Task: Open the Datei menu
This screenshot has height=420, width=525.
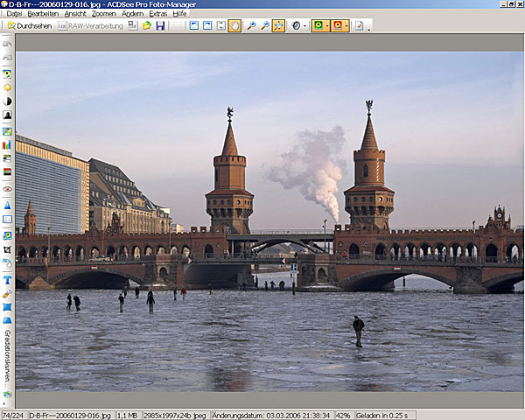Action: pyautogui.click(x=14, y=14)
